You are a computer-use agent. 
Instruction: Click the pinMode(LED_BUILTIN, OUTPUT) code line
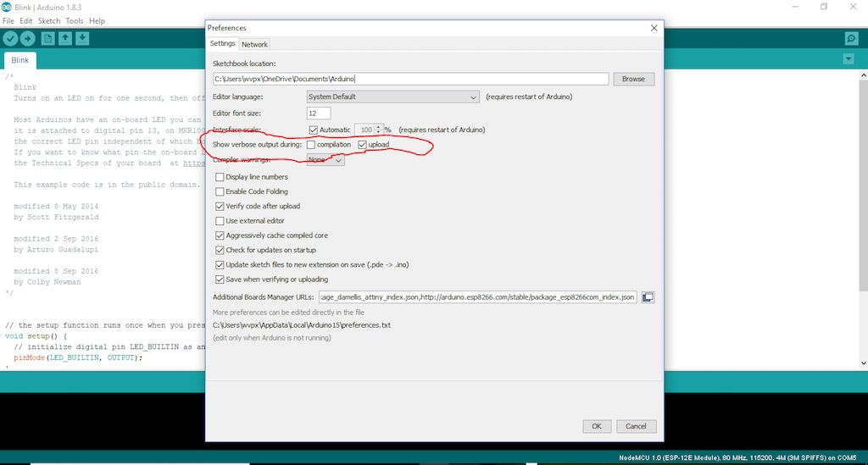[78, 357]
